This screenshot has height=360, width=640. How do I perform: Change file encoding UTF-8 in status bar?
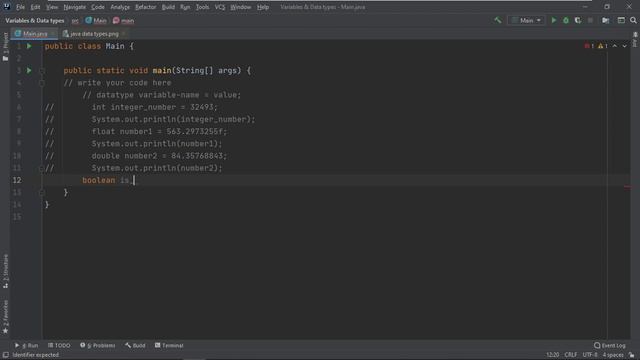(x=590, y=355)
